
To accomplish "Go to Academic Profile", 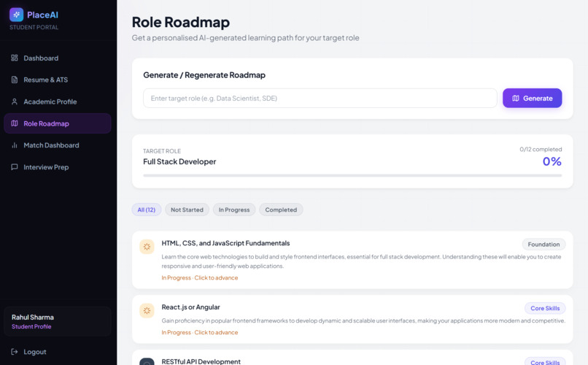I will click(x=58, y=101).
